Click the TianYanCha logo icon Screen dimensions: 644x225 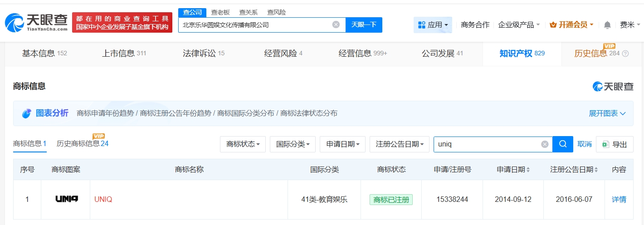click(15, 23)
